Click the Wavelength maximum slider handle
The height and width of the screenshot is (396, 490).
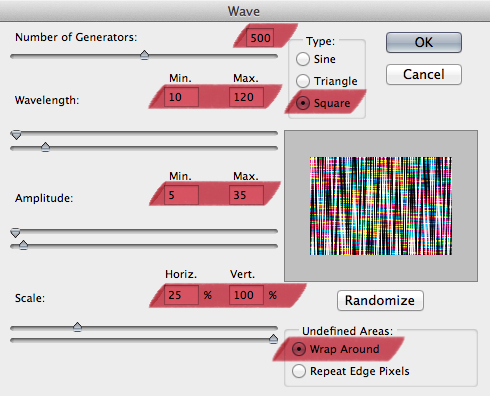45,147
